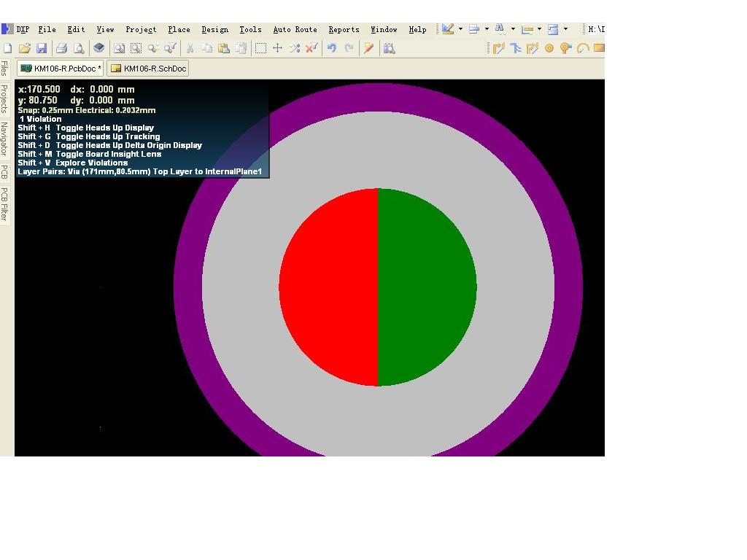Expand the dimension tools dropdown arrow
747x560 pixels.
539,29
